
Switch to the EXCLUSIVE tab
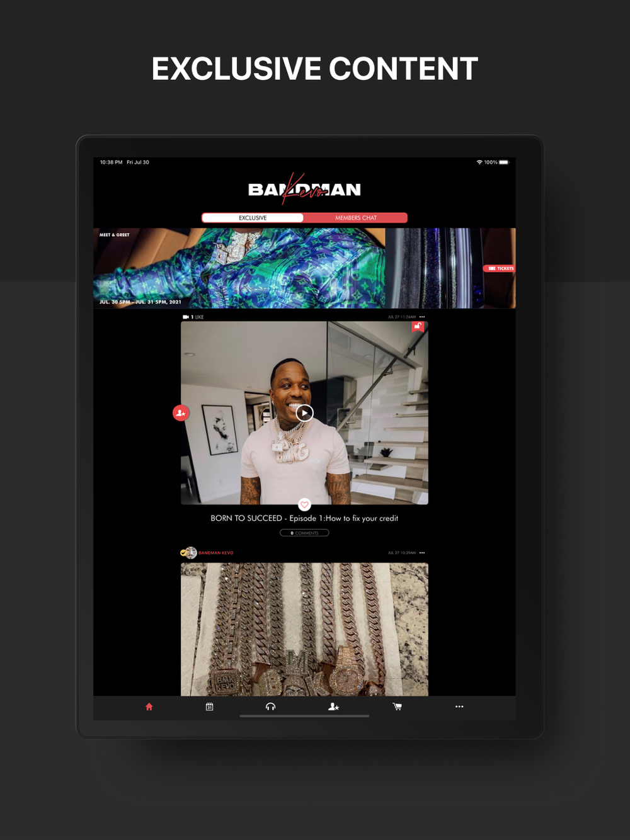253,218
